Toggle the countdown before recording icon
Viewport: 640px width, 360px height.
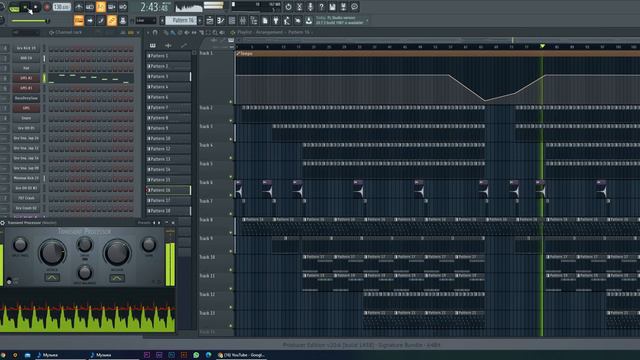(101, 7)
